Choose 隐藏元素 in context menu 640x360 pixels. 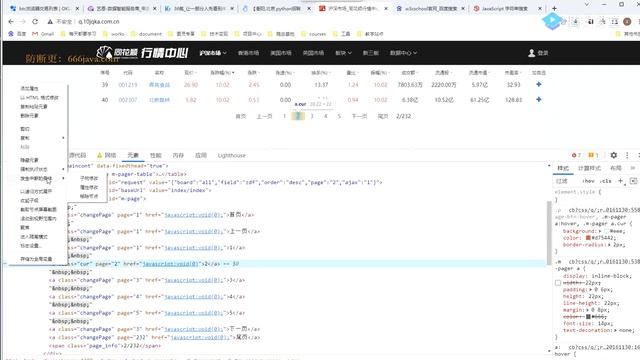(29, 160)
